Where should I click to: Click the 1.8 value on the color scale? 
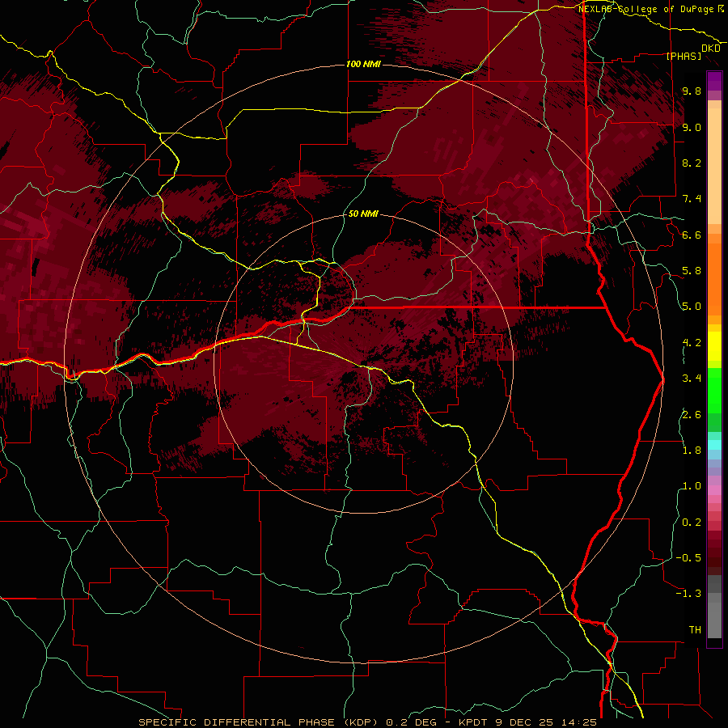[692, 451]
